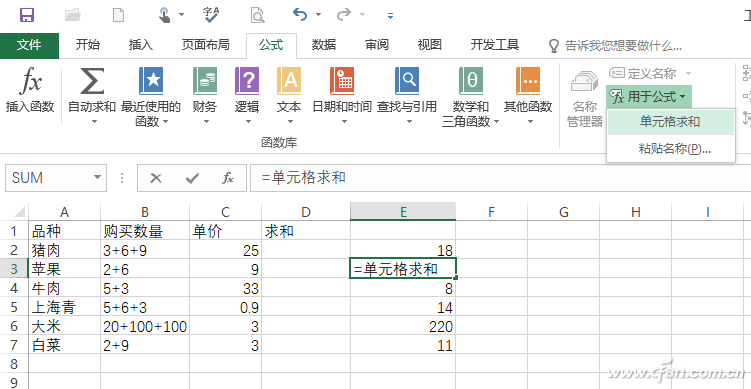
Task: Click the Undo arrow icon
Action: pyautogui.click(x=300, y=15)
